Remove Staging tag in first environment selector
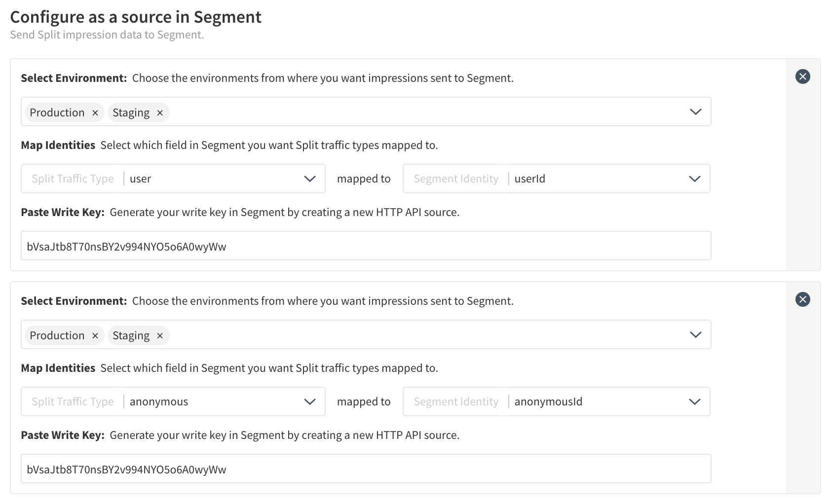Viewport: 830px width, 504px height. [x=160, y=113]
